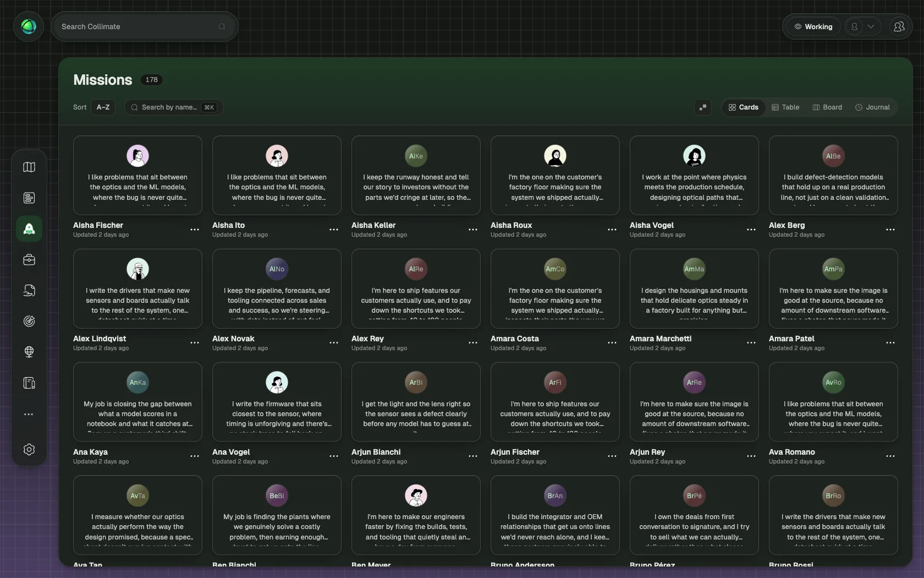
Task: Open more options for Aisha Fischer
Action: 195,230
